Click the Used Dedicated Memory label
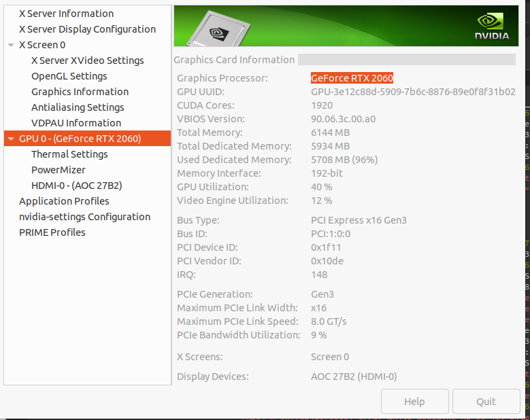This screenshot has width=530, height=420. pyautogui.click(x=234, y=160)
